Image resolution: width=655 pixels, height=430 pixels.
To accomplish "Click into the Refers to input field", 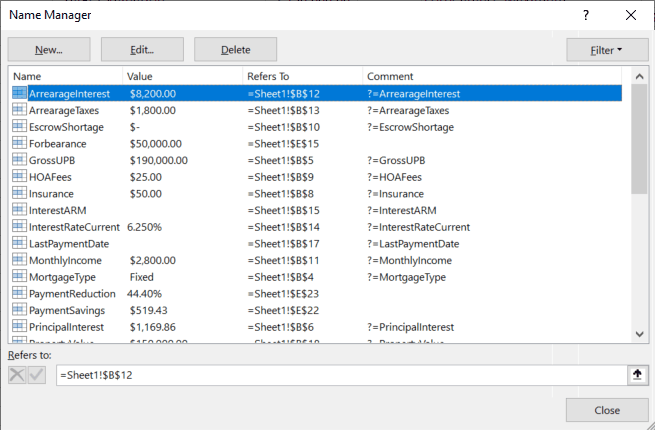I will (342, 375).
